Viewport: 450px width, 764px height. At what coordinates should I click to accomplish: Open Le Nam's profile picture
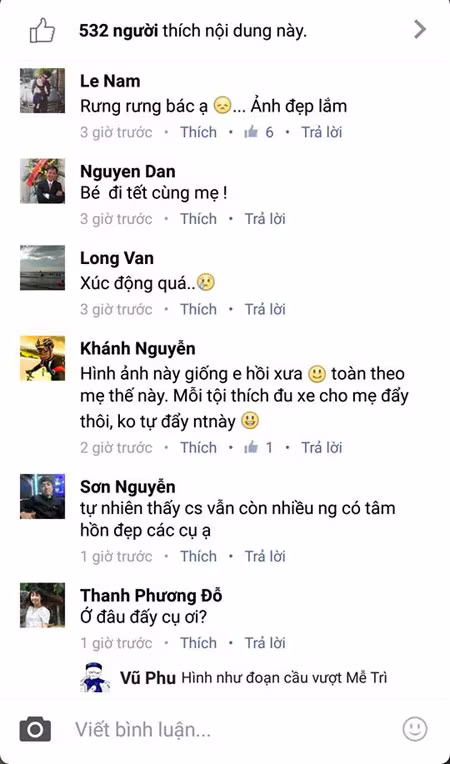[x=42, y=91]
